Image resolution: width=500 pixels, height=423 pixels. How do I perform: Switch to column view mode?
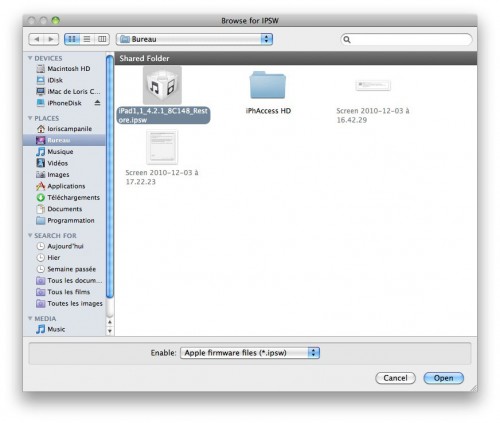102,39
